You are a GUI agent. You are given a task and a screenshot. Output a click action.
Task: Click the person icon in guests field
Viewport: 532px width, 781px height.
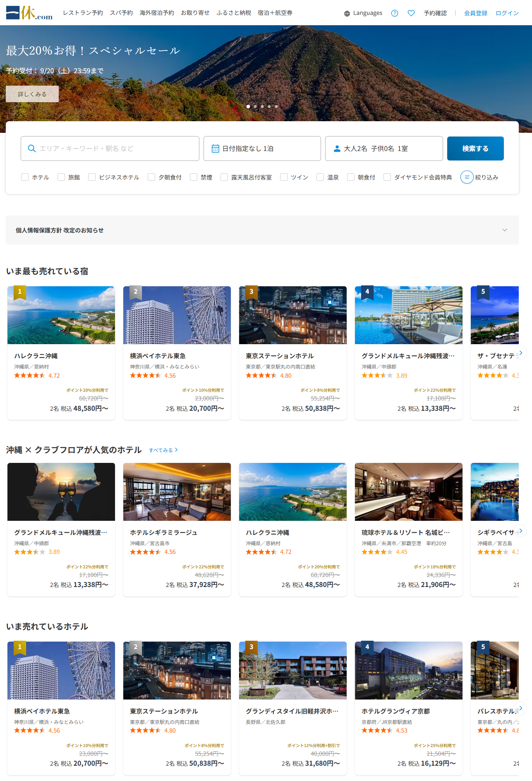coord(337,149)
